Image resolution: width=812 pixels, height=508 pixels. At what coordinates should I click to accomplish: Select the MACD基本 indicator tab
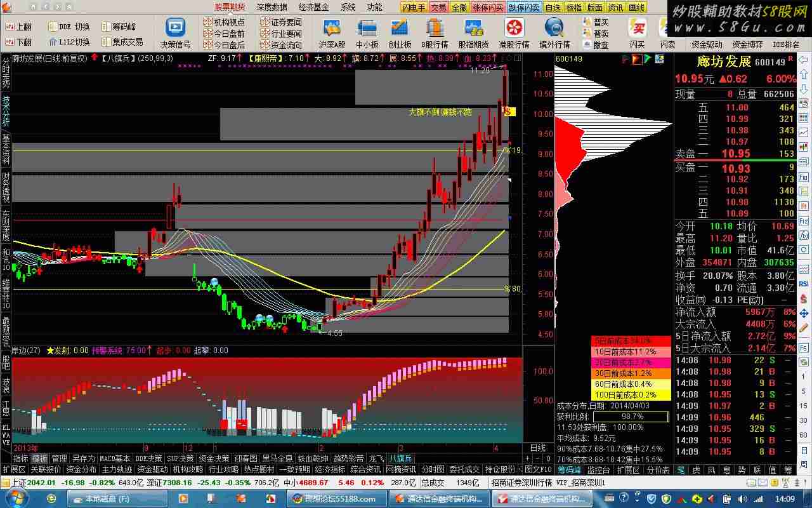coord(115,458)
